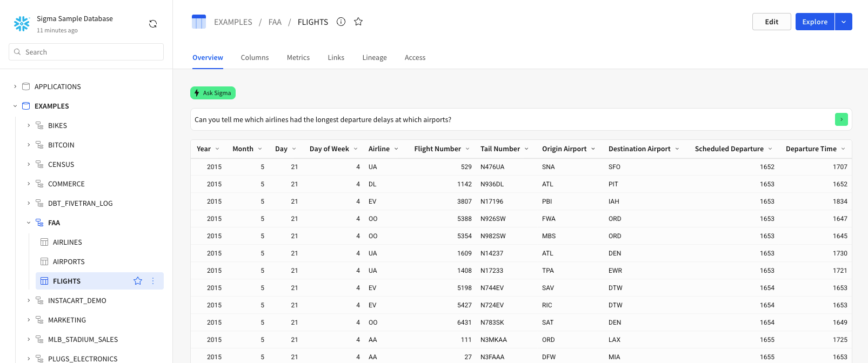Star the FLIGHTS table in header
868x363 pixels.
[x=358, y=22]
